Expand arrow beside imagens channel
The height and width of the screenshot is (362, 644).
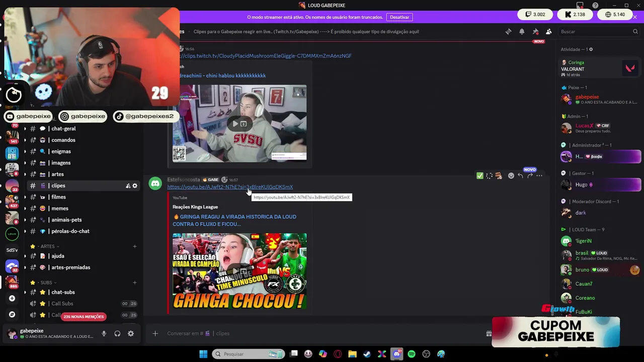click(x=25, y=163)
